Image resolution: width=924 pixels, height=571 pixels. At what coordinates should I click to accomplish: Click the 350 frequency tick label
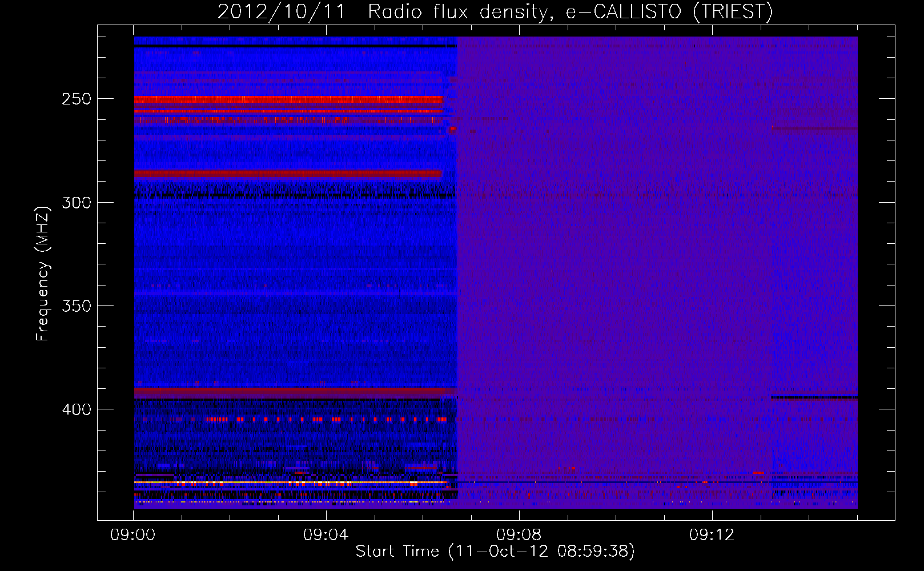tap(77, 306)
